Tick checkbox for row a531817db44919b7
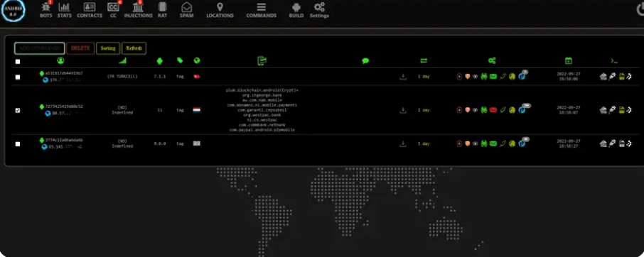 [17, 77]
